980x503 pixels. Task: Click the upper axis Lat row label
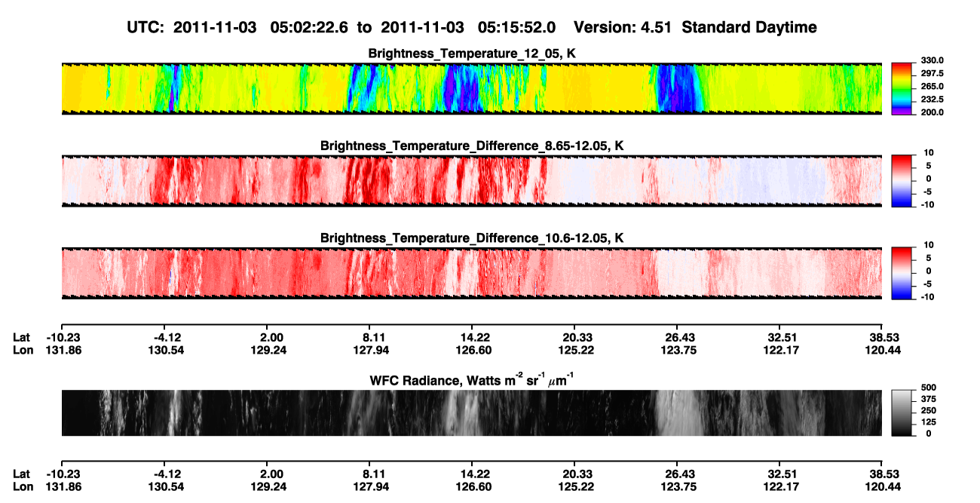point(22,337)
